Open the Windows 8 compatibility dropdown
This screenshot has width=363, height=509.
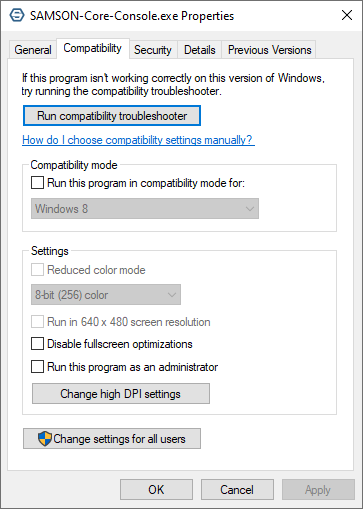145,209
